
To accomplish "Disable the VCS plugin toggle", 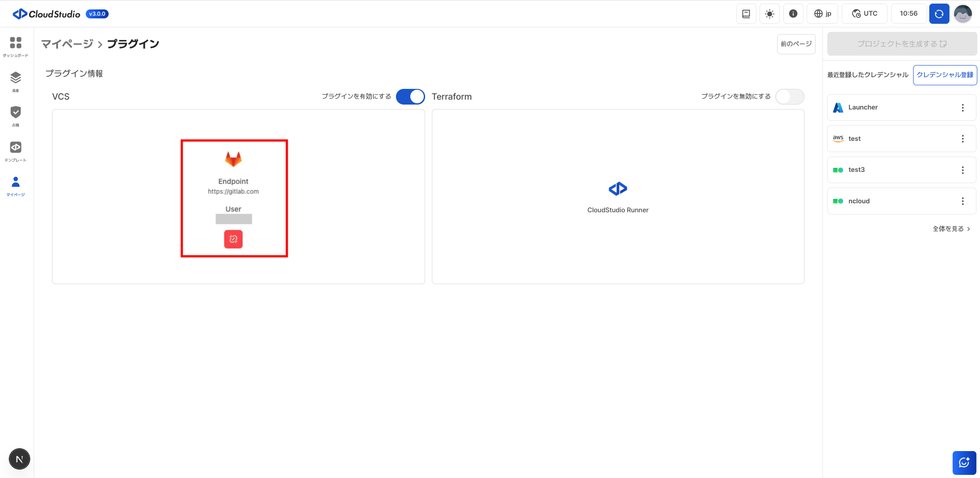I will pos(410,96).
